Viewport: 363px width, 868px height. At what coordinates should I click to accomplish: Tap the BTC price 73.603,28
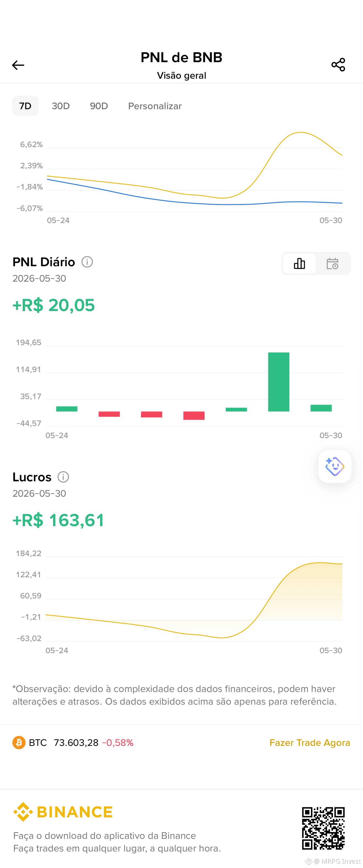[x=76, y=743]
